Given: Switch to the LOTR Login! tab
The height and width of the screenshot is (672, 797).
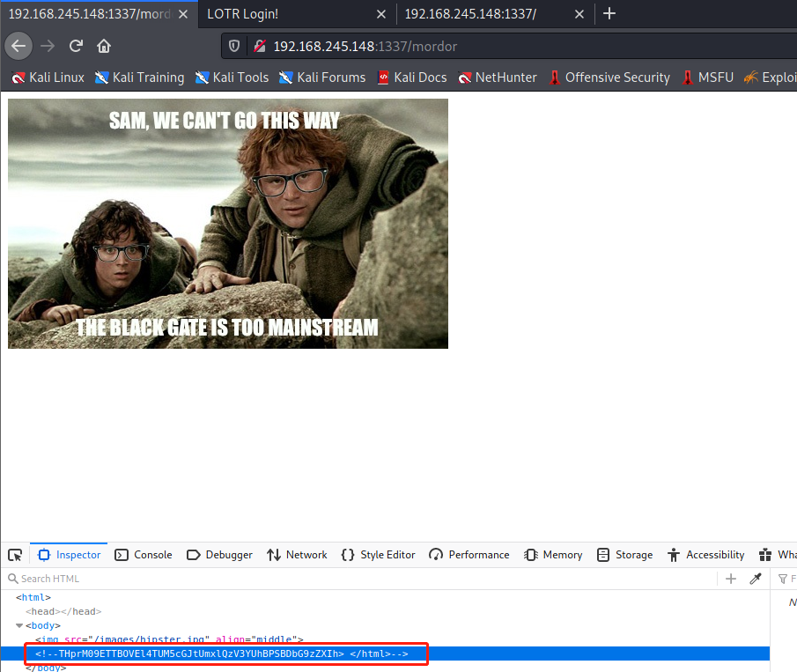Looking at the screenshot, I should point(297,14).
